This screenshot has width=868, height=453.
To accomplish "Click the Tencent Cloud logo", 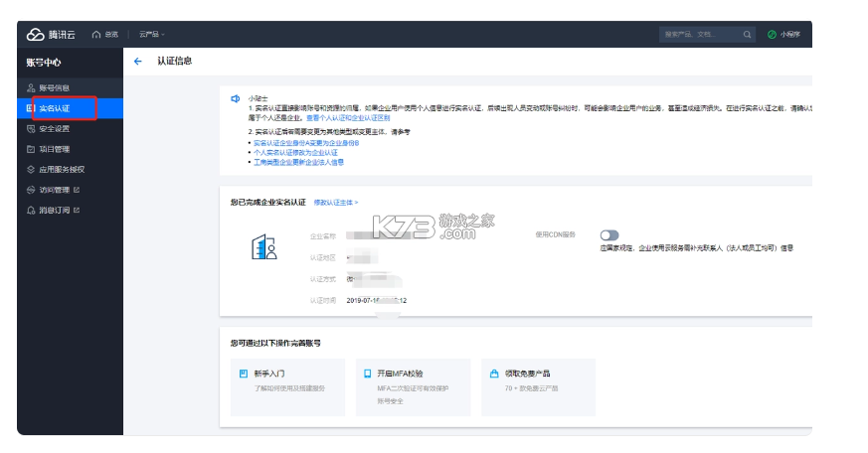I will pyautogui.click(x=51, y=35).
